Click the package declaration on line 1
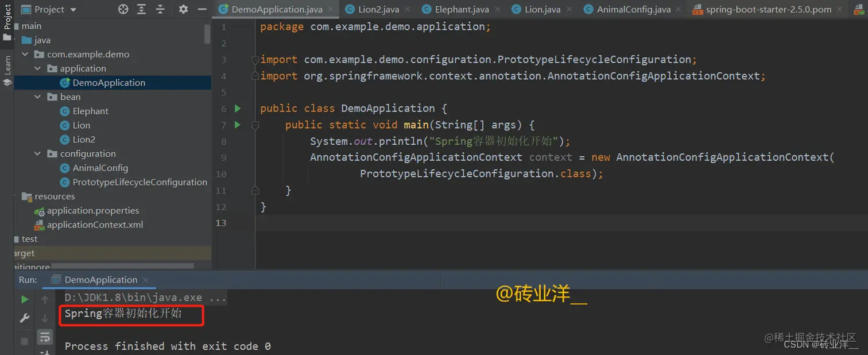868x355 pixels. [x=375, y=26]
